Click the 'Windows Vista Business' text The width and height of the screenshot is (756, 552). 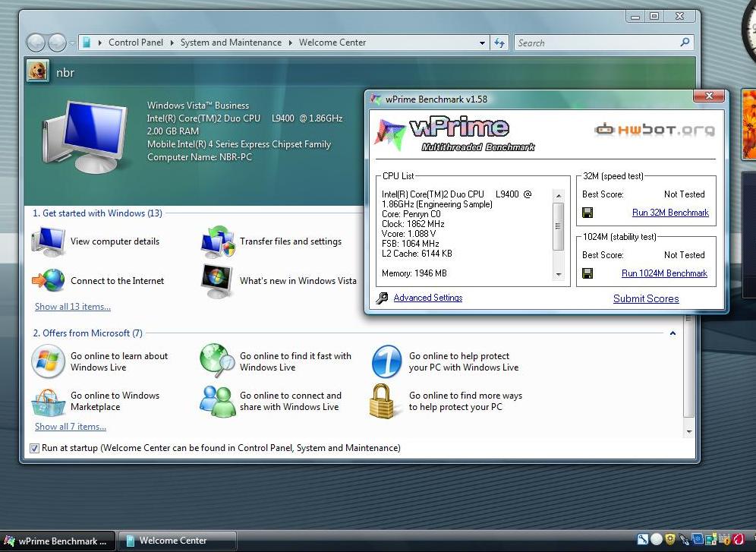[198, 105]
